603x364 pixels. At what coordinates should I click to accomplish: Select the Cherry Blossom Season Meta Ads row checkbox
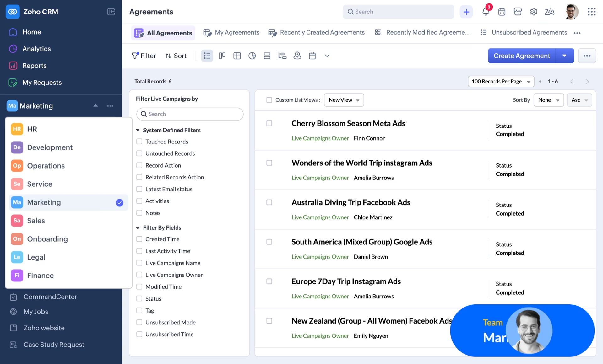(269, 123)
